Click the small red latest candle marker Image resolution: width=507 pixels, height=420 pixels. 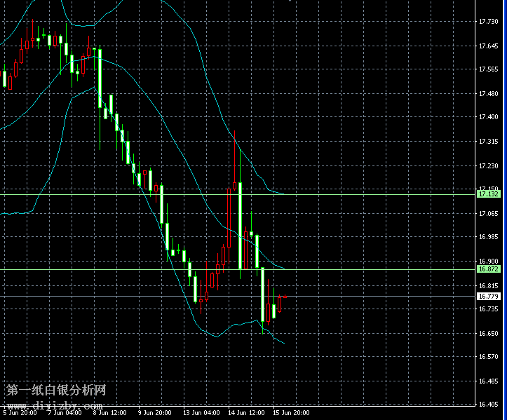pos(285,297)
